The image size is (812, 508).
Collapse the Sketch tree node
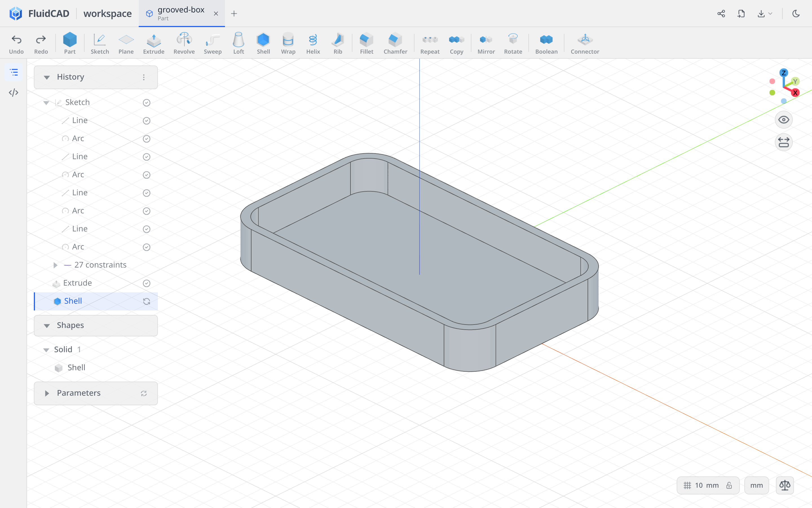(x=46, y=102)
